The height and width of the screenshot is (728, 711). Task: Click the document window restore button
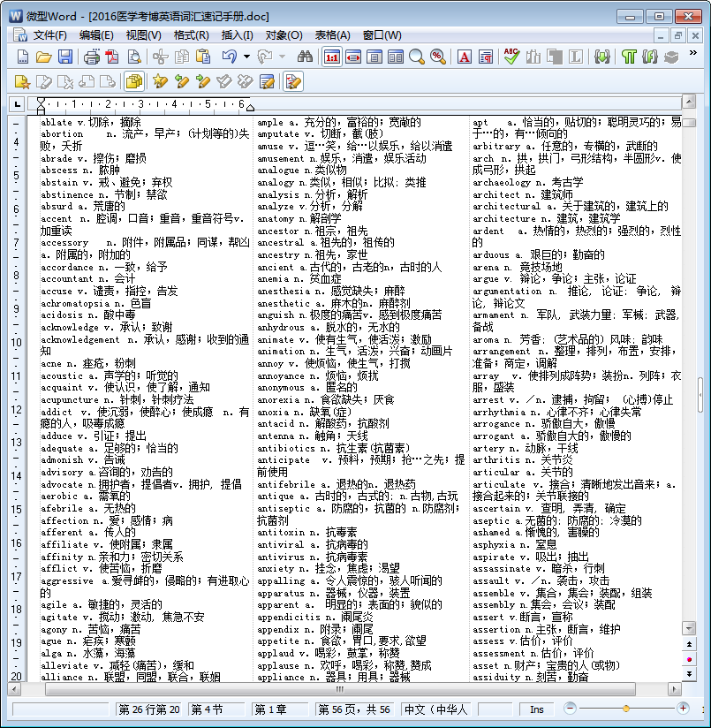point(678,35)
